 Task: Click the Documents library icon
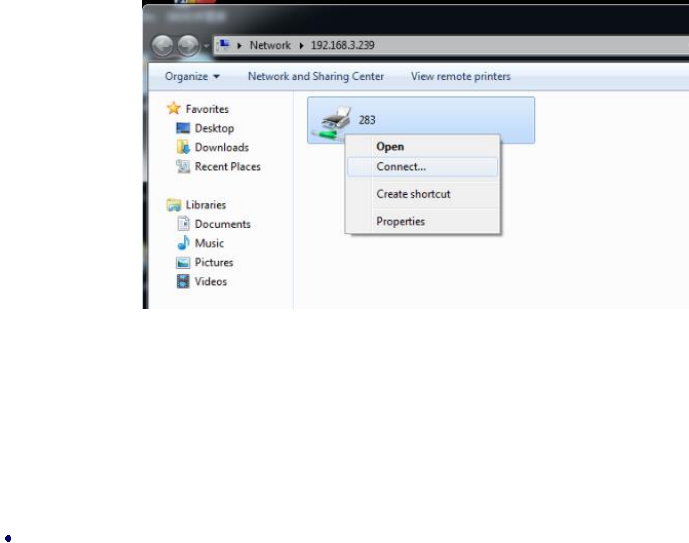point(183,224)
